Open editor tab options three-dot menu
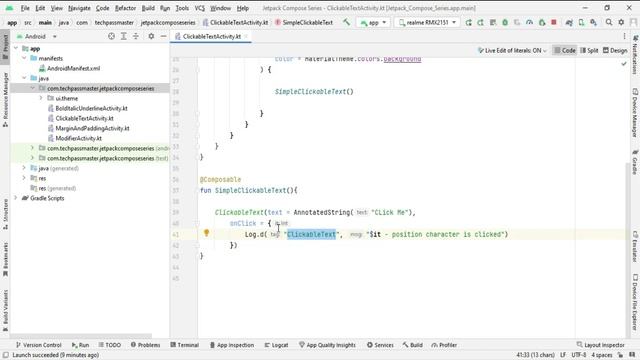The height and width of the screenshot is (360, 640). click(x=624, y=36)
